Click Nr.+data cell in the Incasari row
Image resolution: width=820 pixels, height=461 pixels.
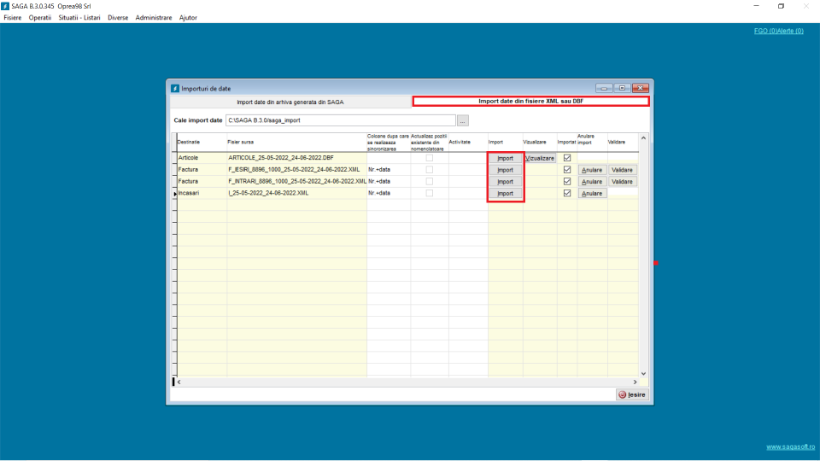tap(389, 193)
